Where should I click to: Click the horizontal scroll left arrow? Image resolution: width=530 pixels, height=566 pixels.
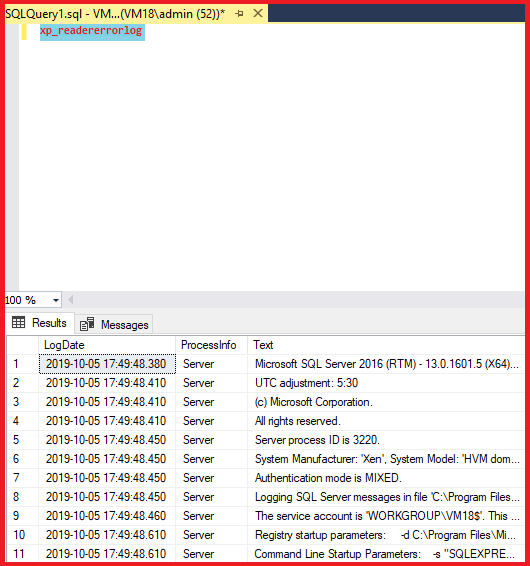tap(71, 300)
